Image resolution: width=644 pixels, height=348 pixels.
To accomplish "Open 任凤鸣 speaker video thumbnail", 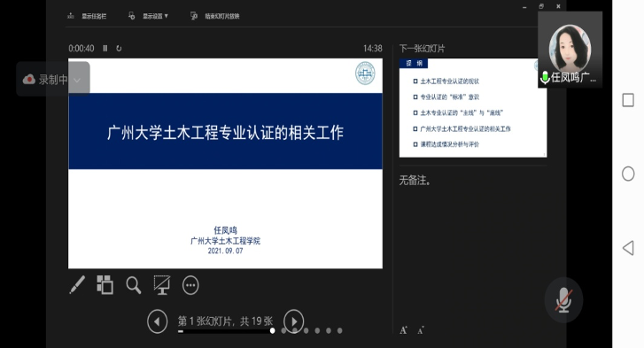I will [570, 50].
